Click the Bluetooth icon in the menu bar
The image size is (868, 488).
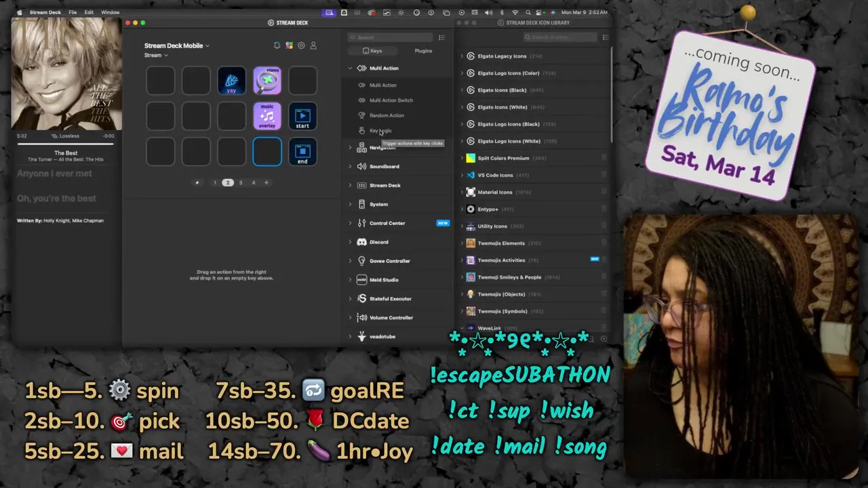coord(502,12)
